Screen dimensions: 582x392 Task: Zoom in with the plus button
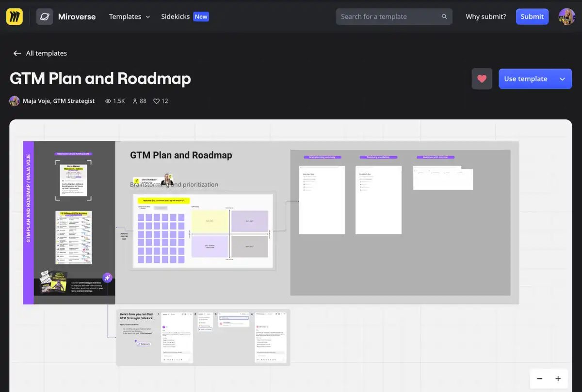pos(558,379)
